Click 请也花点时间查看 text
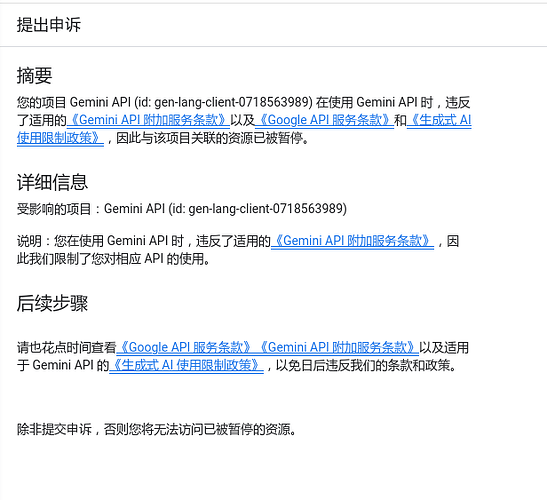 66,347
